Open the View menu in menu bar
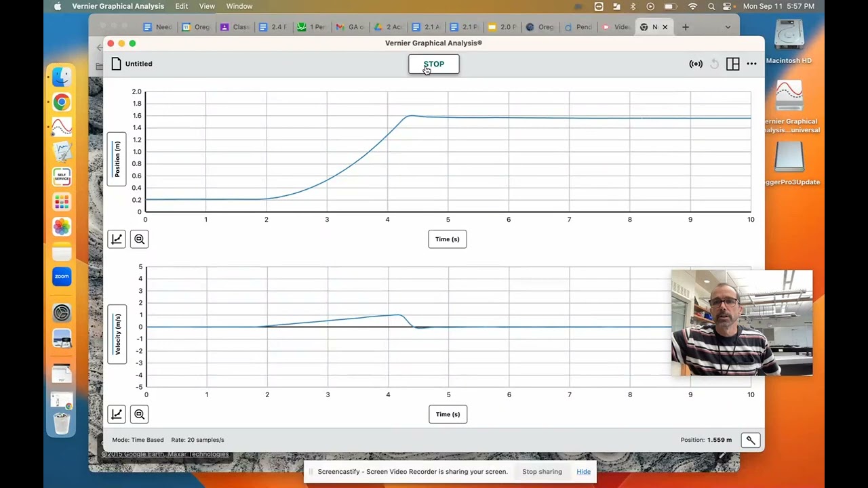 [x=207, y=6]
